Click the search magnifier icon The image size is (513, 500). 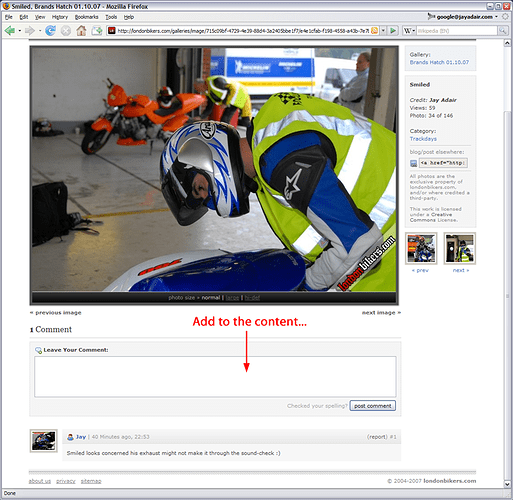pyautogui.click(x=502, y=31)
